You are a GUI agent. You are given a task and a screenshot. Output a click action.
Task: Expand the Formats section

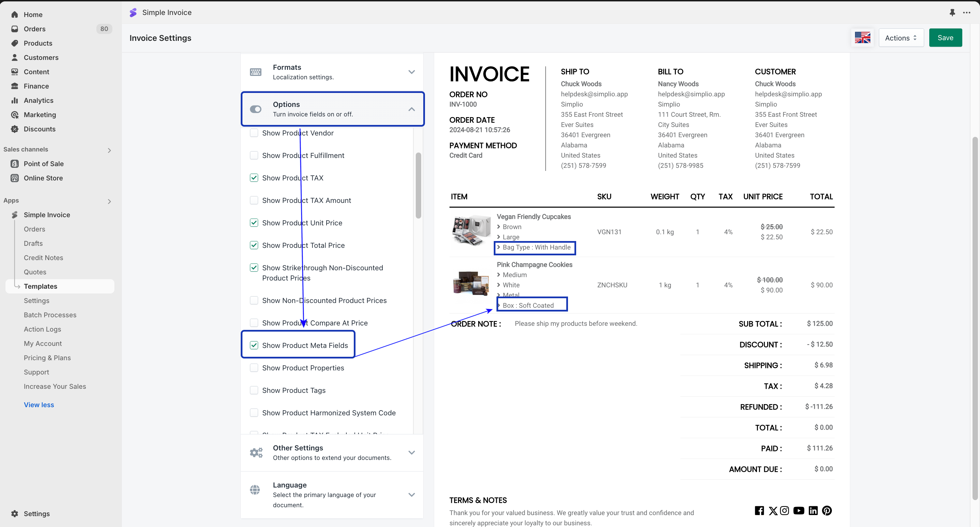411,72
